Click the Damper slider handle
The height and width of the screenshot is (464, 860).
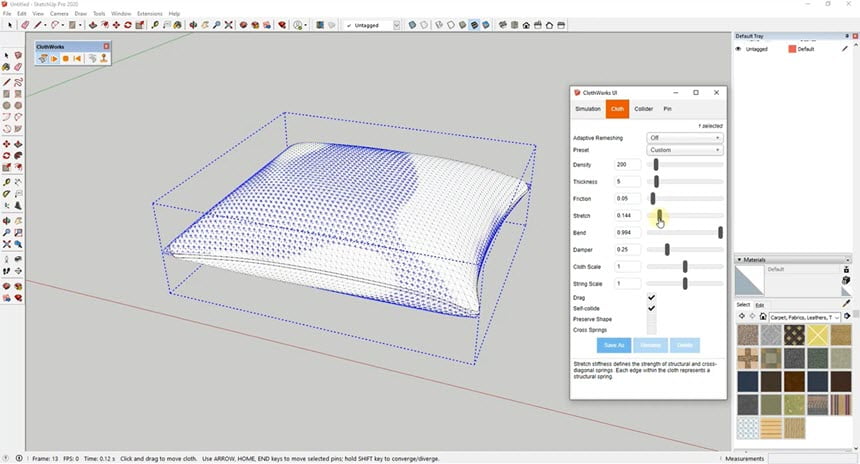[667, 250]
